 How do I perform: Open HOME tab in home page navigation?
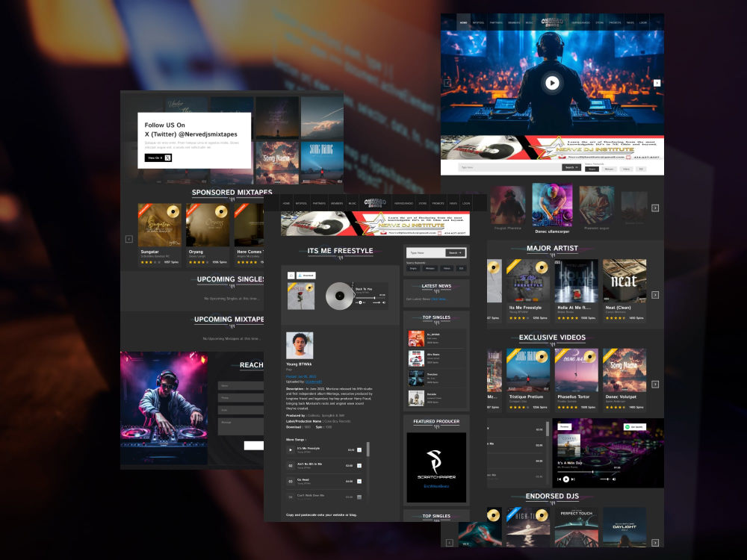pos(464,22)
